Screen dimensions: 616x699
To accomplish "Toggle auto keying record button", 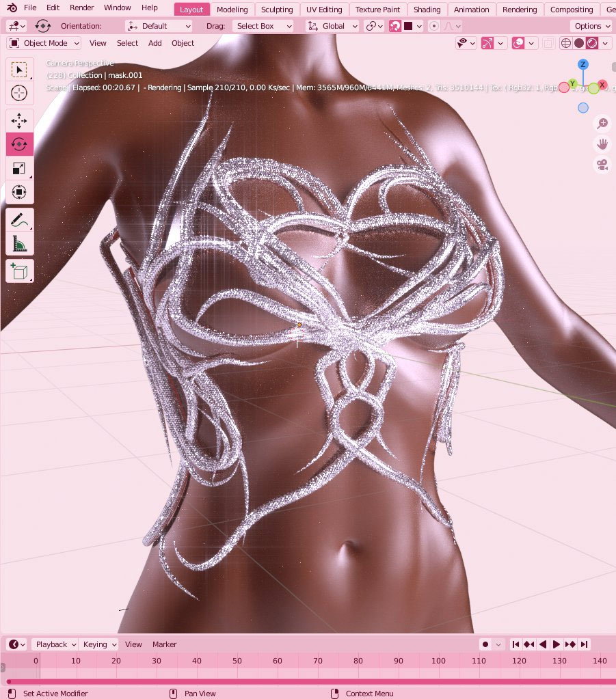I will 485,644.
